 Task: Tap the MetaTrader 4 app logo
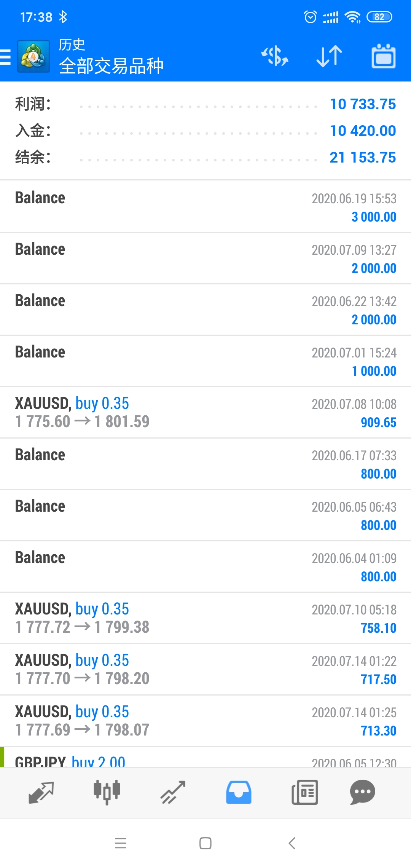pyautogui.click(x=33, y=56)
